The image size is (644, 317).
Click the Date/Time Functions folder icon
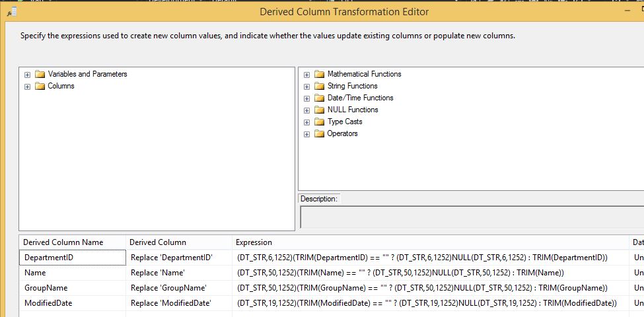(x=320, y=98)
